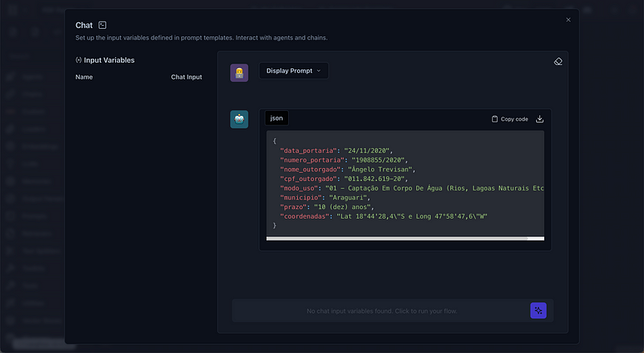Click the Chat Input column header

coord(186,77)
